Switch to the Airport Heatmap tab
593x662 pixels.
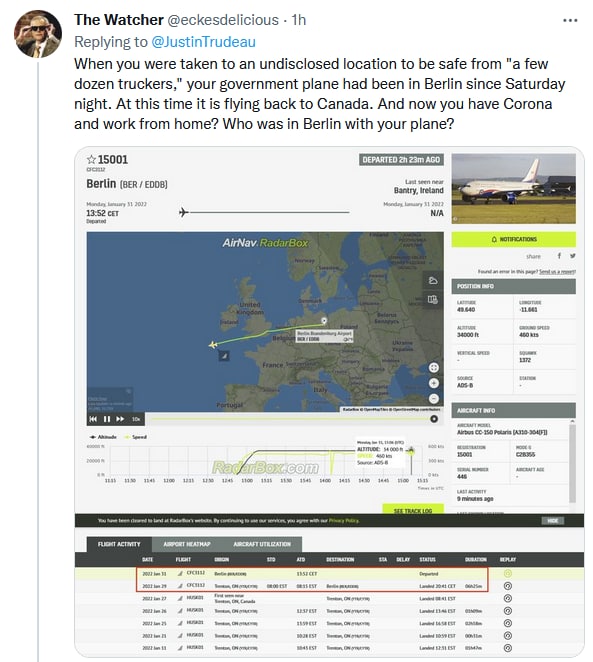[187, 544]
